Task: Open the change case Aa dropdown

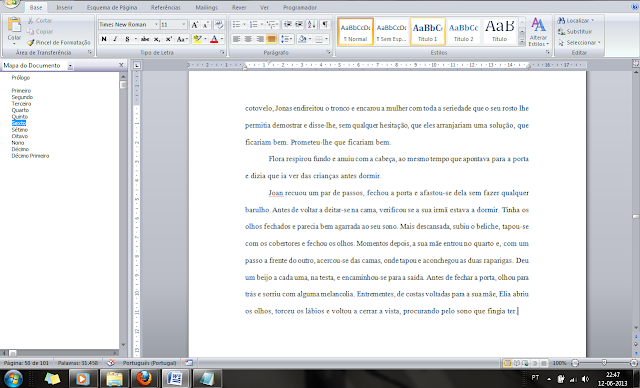Action: (x=182, y=39)
